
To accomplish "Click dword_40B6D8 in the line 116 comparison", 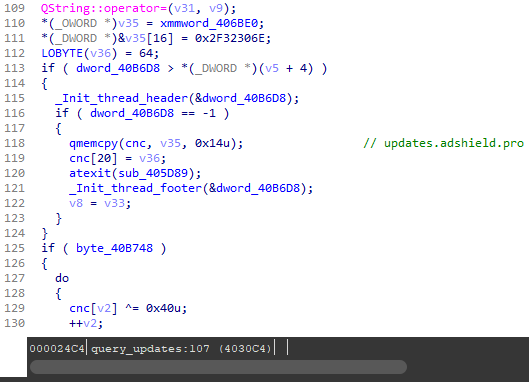I will click(x=132, y=113).
